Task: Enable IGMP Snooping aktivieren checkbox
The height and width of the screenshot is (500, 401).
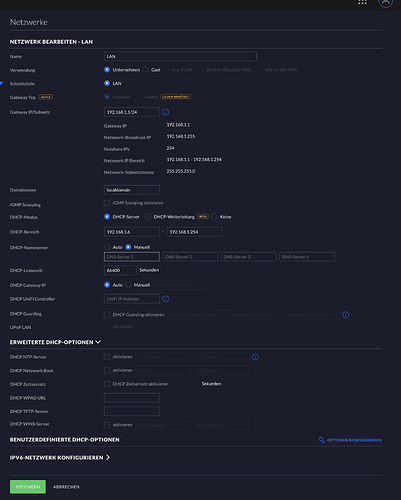Action: [x=107, y=203]
